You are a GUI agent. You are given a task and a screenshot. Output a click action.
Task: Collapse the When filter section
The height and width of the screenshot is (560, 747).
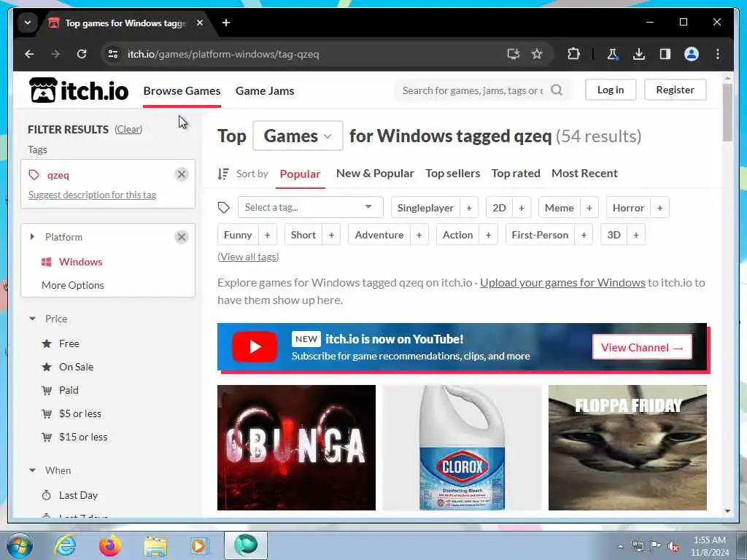tap(32, 470)
